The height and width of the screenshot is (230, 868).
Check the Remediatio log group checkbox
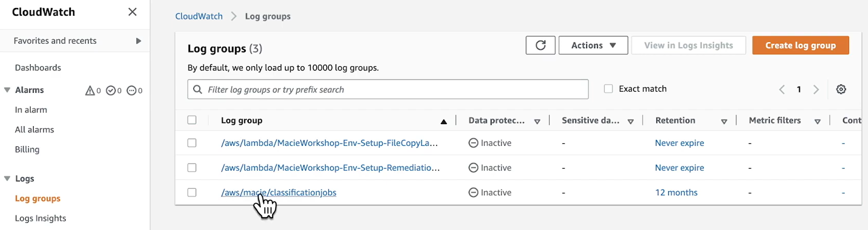coord(192,168)
